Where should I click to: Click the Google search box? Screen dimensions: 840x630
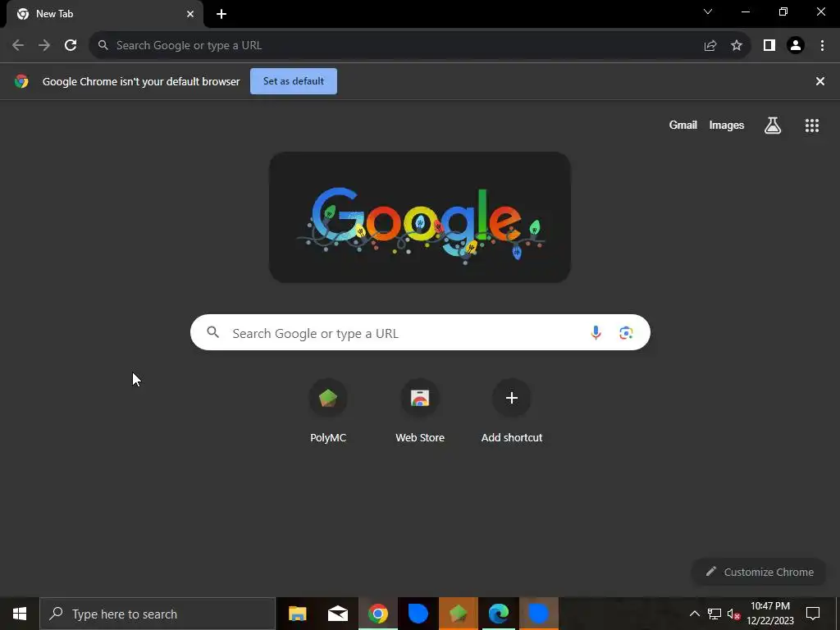[420, 333]
